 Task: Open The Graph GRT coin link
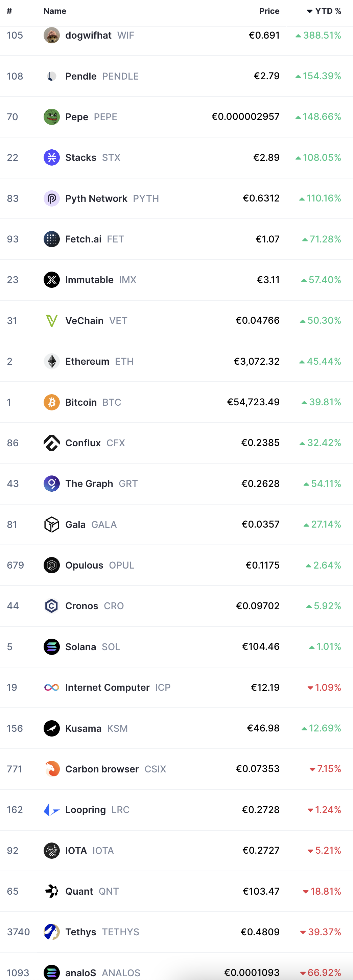click(101, 484)
